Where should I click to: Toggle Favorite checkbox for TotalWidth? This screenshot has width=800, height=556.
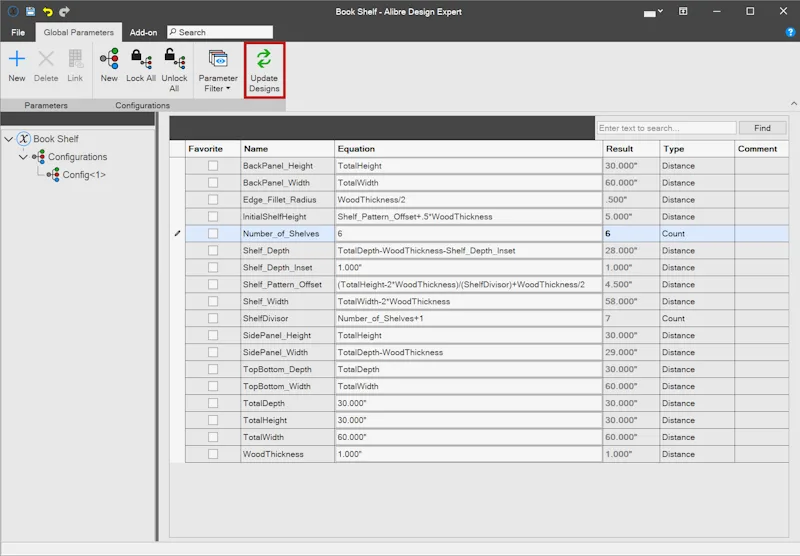tap(213, 437)
